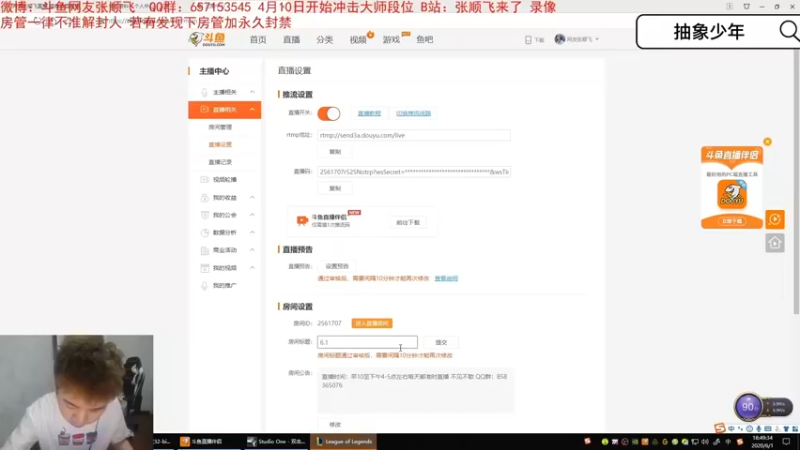
Task: Click the keyboard icon on Sogou IME toolbar
Action: (x=768, y=429)
